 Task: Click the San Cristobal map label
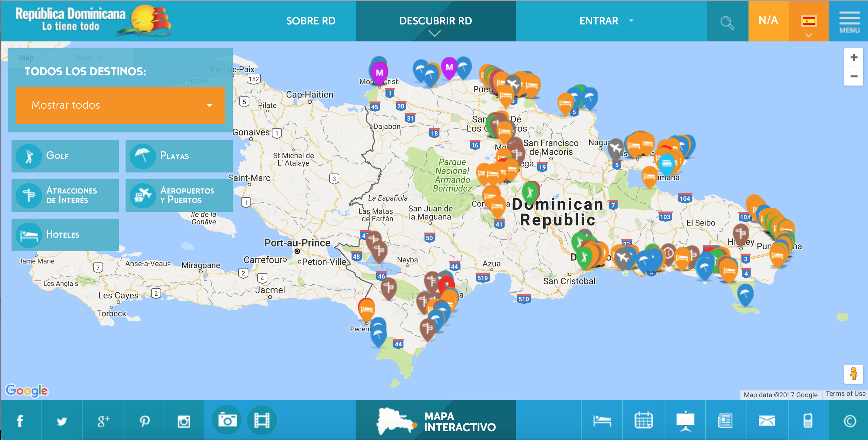[x=569, y=281]
